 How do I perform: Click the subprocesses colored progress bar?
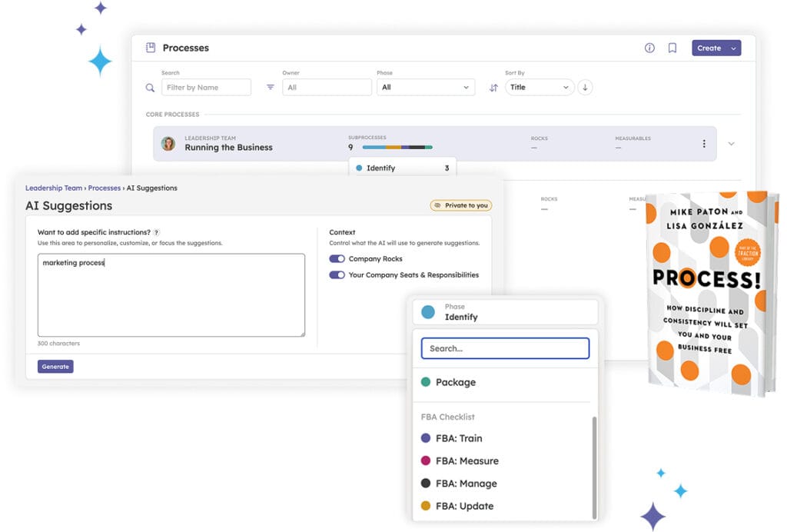coord(397,147)
